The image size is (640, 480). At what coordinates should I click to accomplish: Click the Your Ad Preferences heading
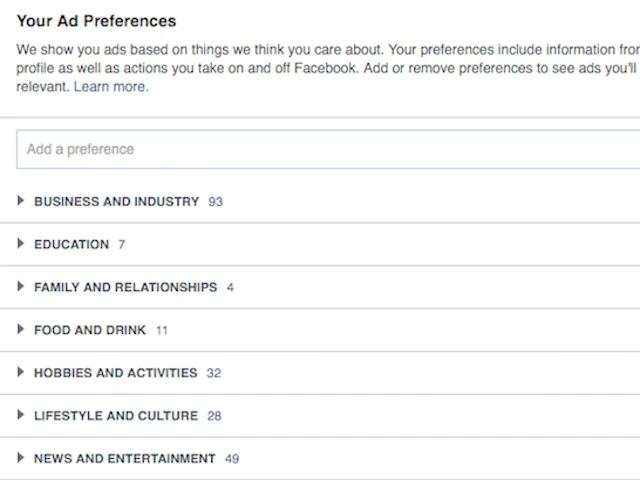pyautogui.click(x=96, y=20)
